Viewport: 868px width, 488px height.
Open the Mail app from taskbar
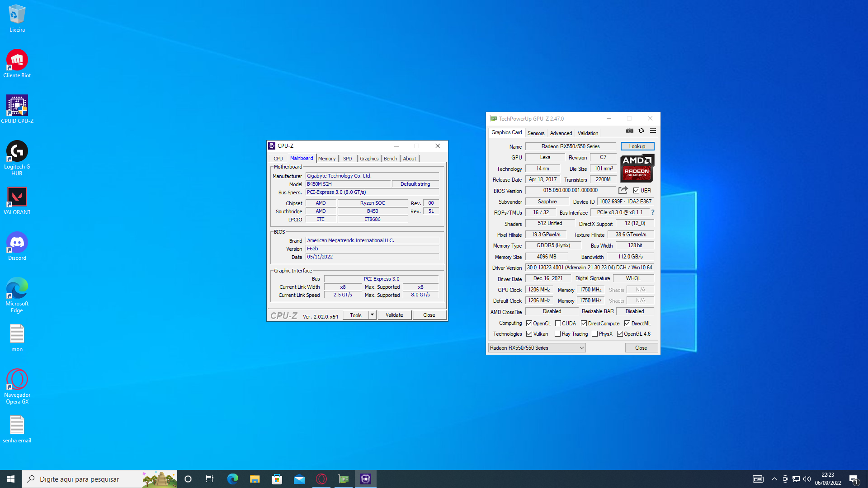pyautogui.click(x=299, y=479)
